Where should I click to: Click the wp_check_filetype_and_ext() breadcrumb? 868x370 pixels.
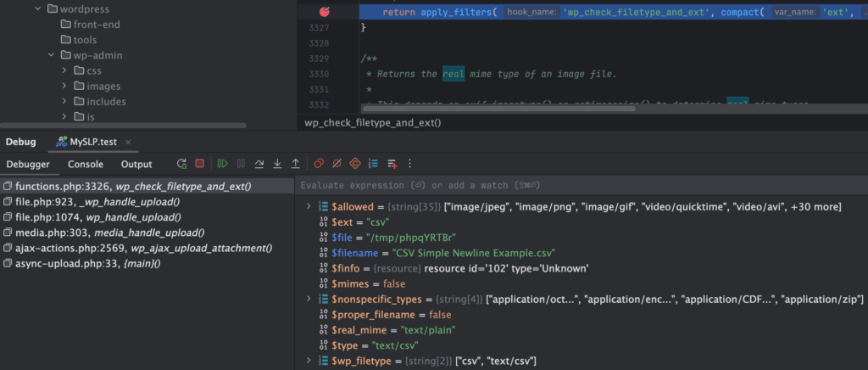[373, 122]
